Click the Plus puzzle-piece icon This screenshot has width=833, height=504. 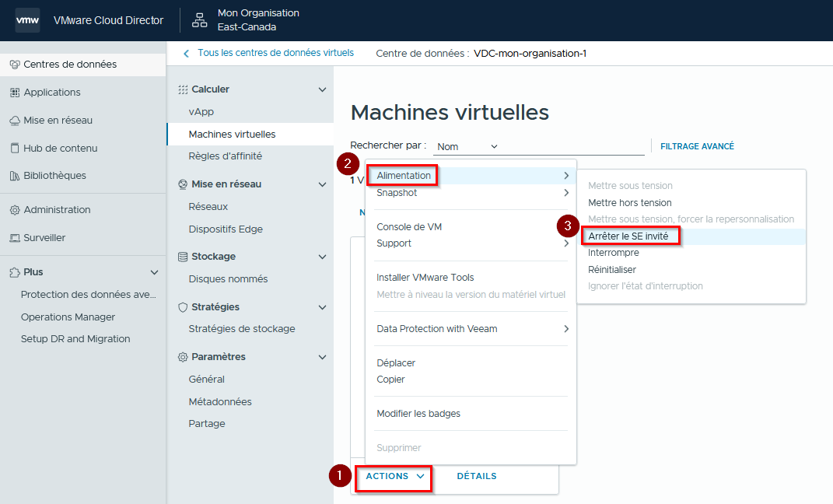tap(15, 272)
